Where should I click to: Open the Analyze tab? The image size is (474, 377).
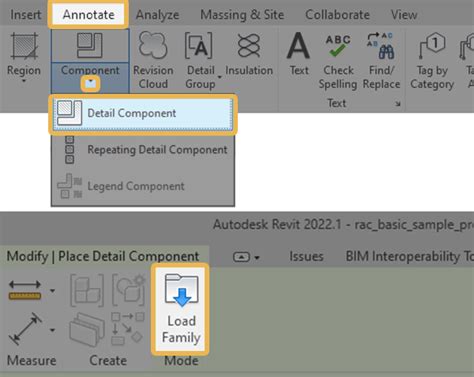[157, 15]
